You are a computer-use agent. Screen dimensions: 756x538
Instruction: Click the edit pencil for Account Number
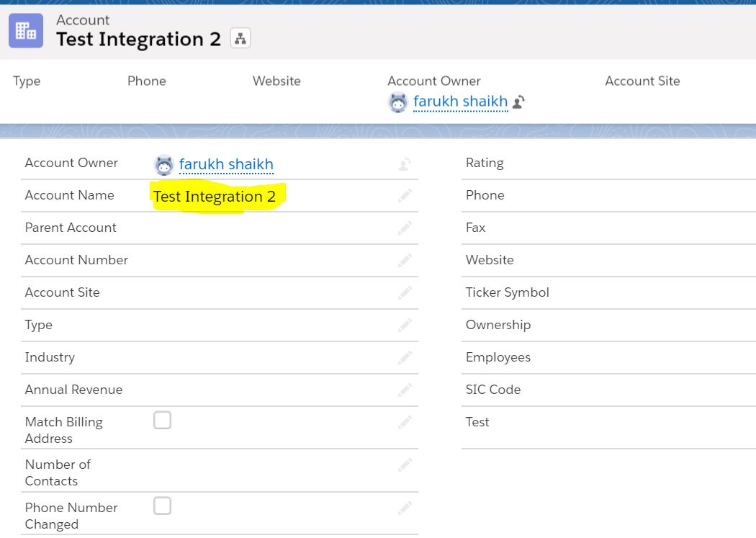tap(404, 259)
